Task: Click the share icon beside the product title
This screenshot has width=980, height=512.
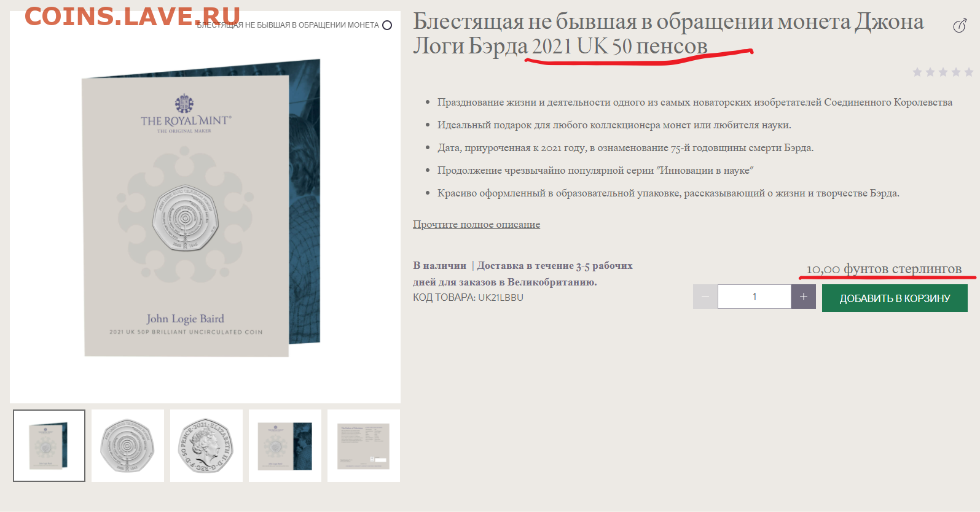Action: (960, 26)
